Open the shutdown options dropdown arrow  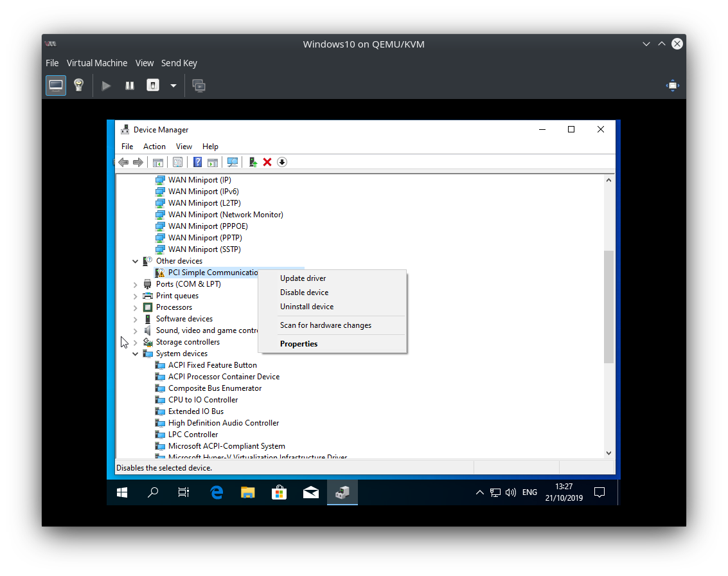coord(173,85)
